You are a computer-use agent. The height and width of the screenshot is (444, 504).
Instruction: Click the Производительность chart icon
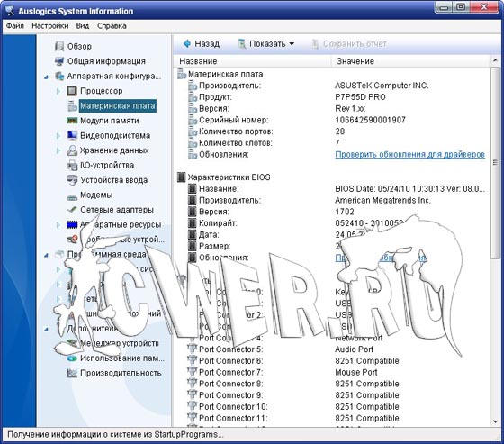coord(72,373)
